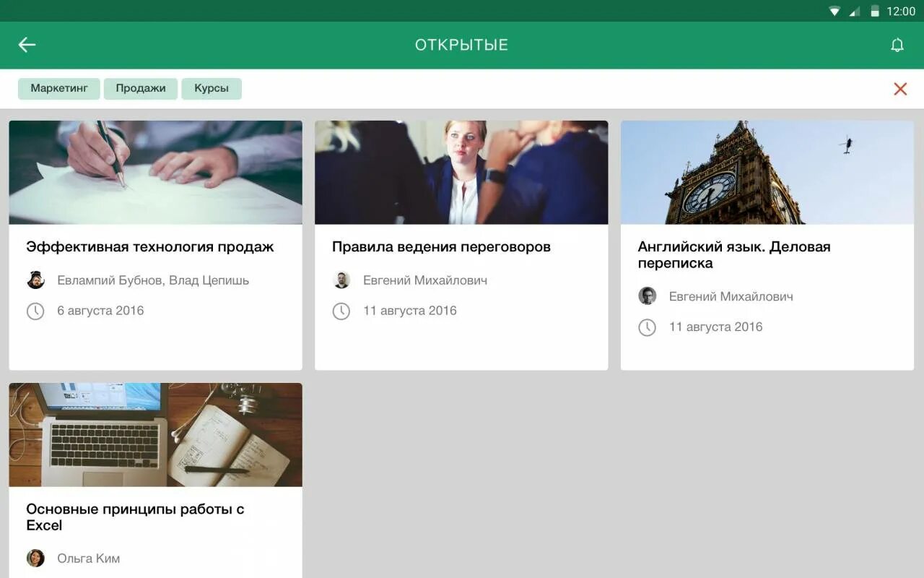Click avatar on Английский язык card

click(x=647, y=296)
